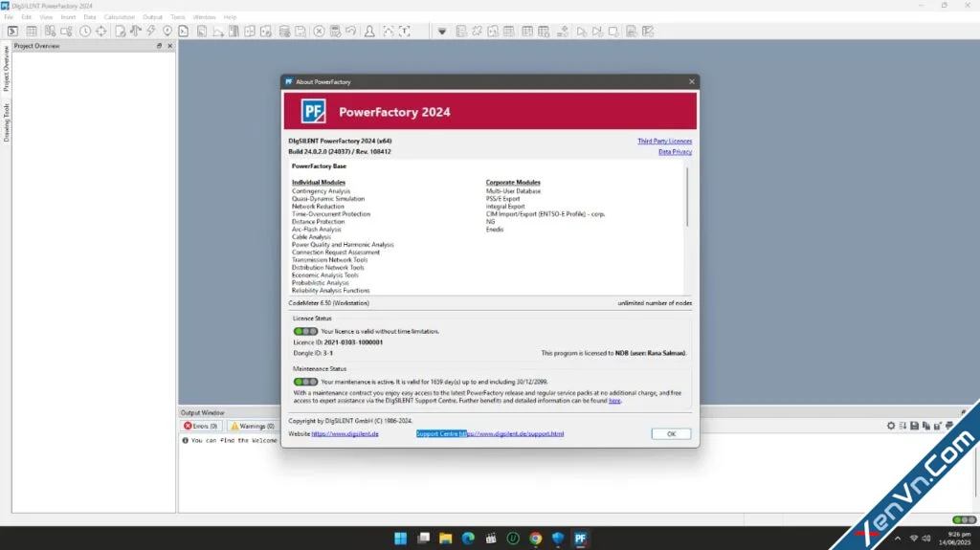This screenshot has height=550, width=980.
Task: Click the save icon in the Output Window toolbar
Action: 914,426
